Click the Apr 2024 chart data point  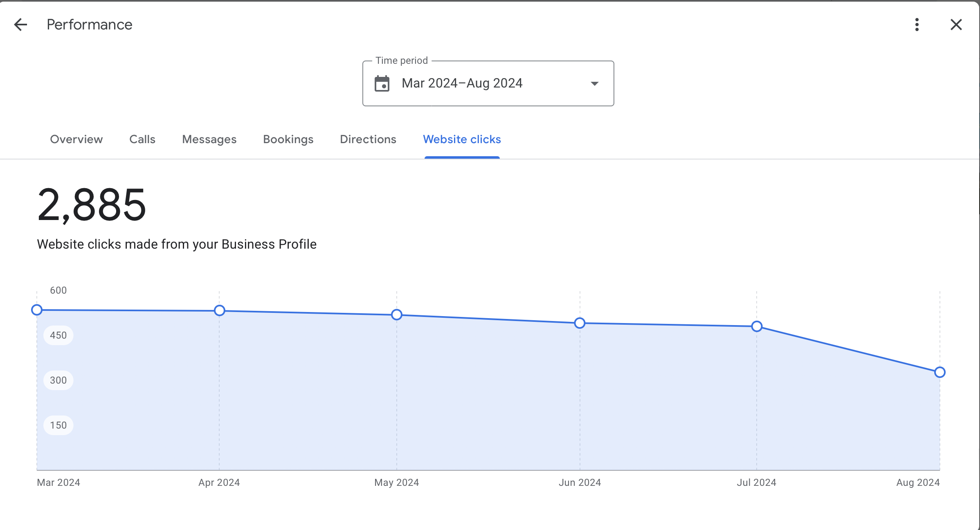220,311
